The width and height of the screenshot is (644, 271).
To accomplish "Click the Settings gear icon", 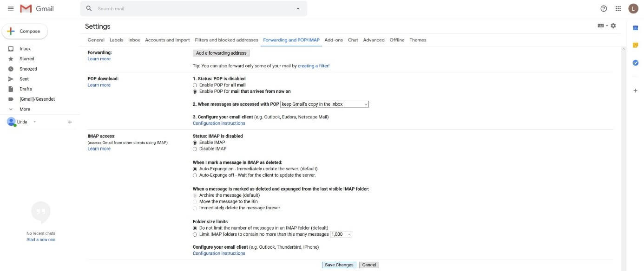I will point(613,26).
